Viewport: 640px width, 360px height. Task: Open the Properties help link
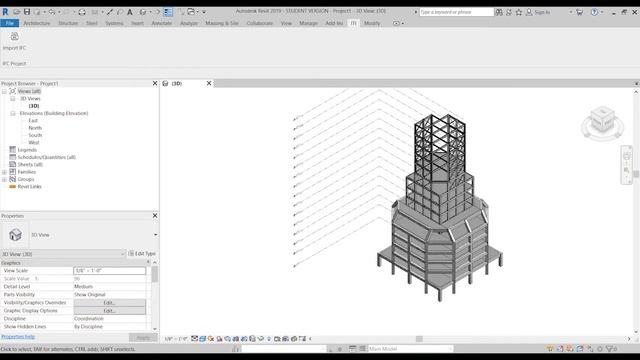click(18, 337)
